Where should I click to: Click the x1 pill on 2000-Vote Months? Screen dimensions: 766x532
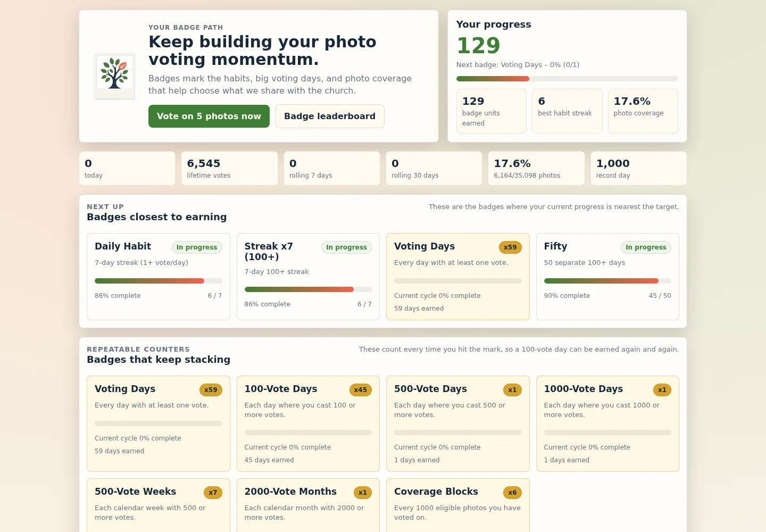(362, 493)
